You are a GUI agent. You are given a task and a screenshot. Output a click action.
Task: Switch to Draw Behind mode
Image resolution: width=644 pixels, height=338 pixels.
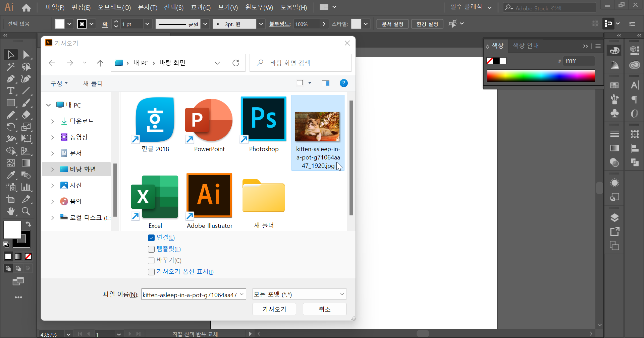18,268
